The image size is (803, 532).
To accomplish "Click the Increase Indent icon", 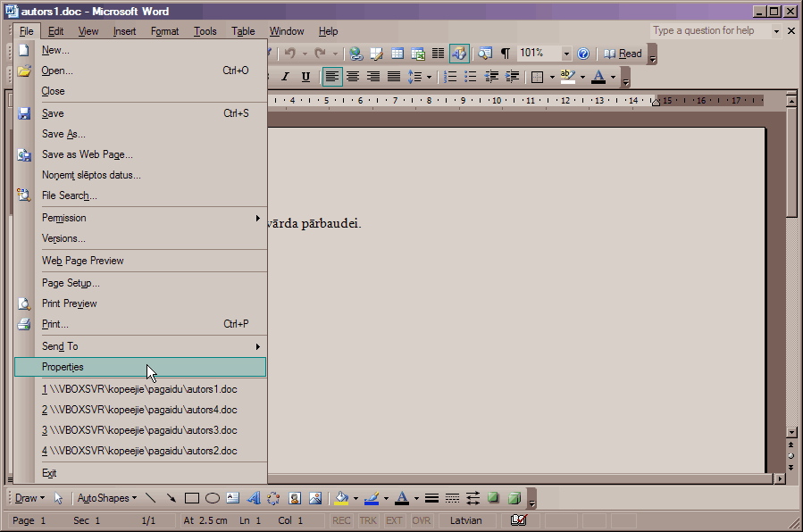I will 512,77.
